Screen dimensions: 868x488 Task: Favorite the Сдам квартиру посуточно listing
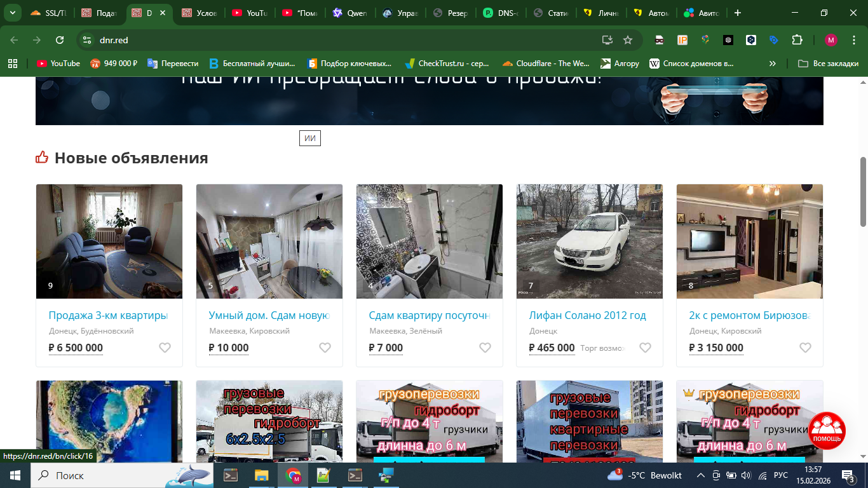click(x=485, y=348)
